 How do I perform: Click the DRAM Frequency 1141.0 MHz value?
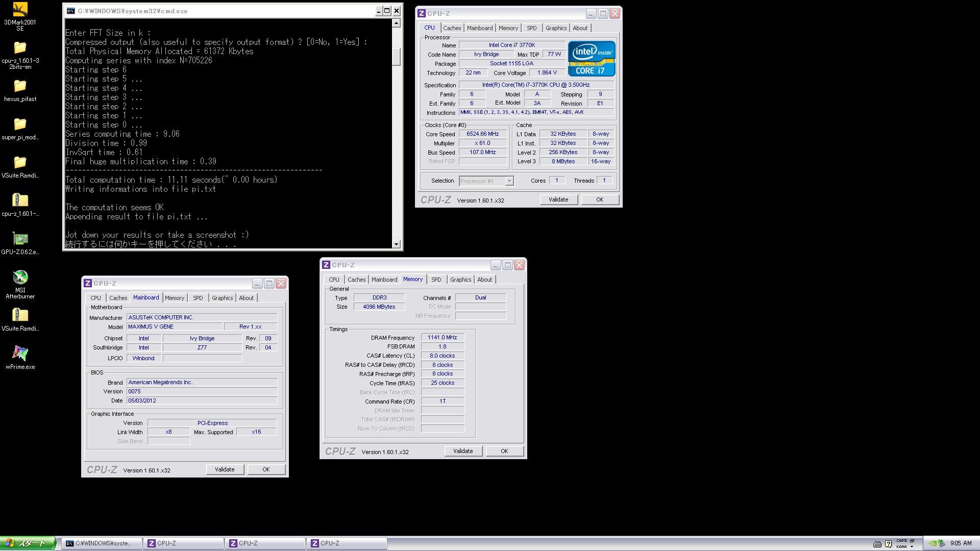442,337
